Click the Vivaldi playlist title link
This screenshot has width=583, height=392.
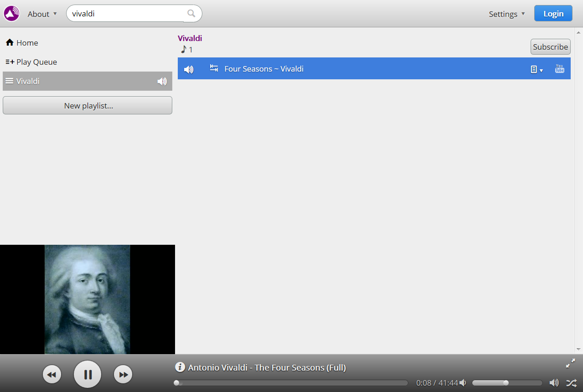tap(190, 38)
